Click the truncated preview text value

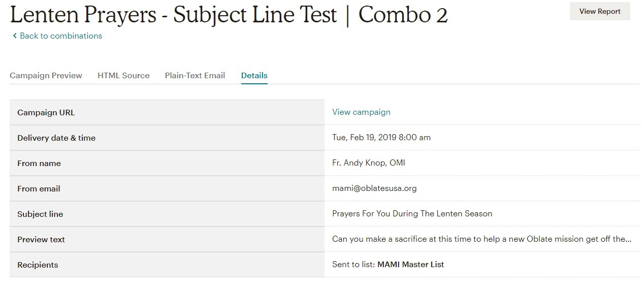481,239
